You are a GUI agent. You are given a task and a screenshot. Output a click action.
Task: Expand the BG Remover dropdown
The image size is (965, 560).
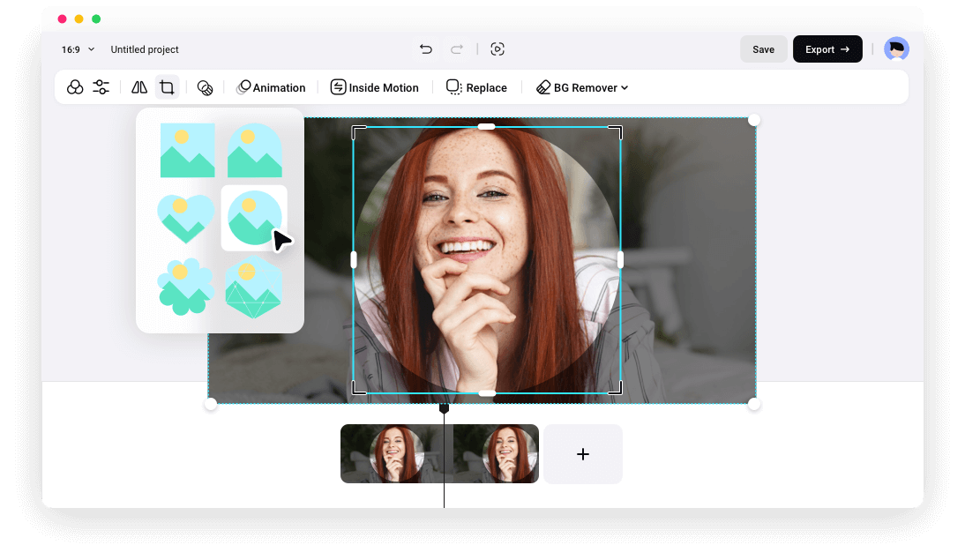pyautogui.click(x=582, y=87)
